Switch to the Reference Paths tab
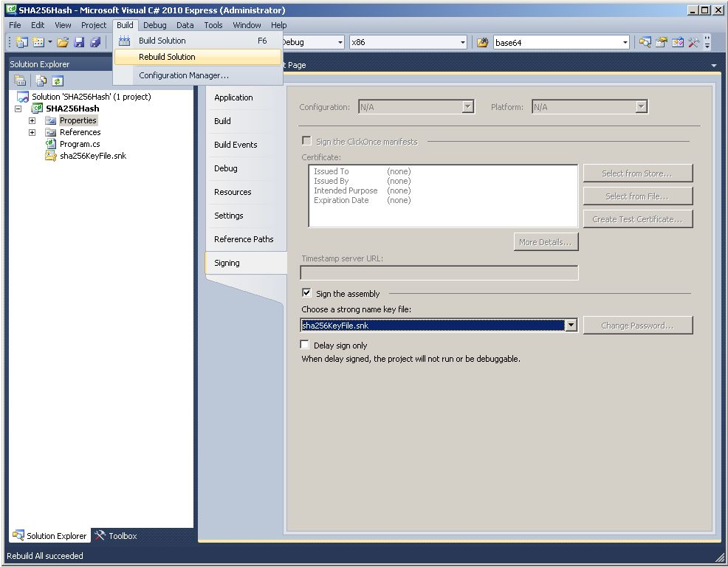This screenshot has width=728, height=567. click(246, 239)
